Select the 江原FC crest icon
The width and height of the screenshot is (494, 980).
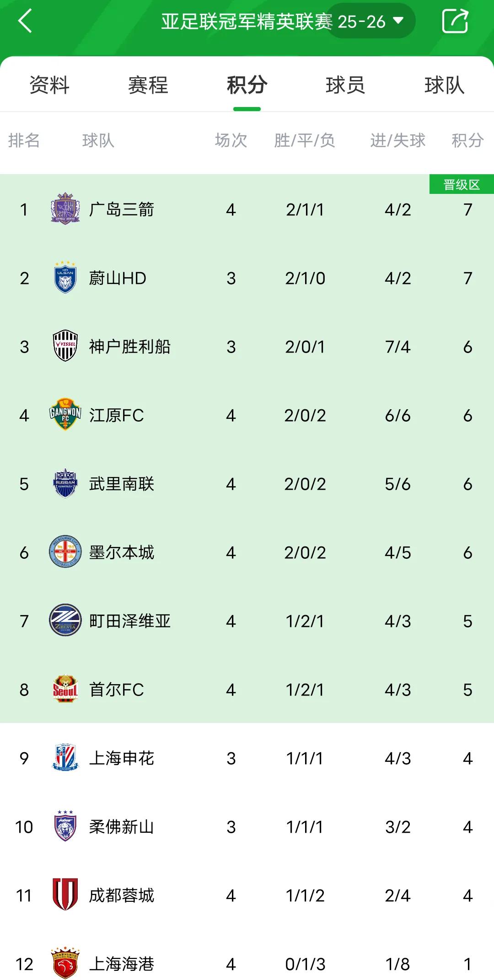[x=65, y=415]
